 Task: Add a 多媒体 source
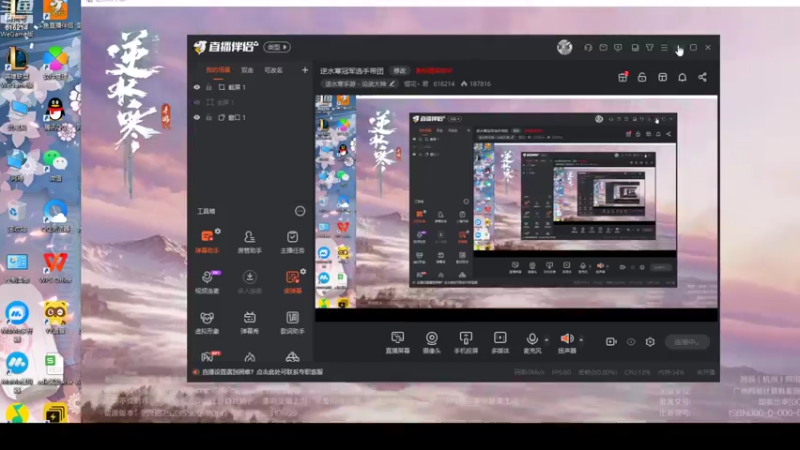click(x=500, y=342)
